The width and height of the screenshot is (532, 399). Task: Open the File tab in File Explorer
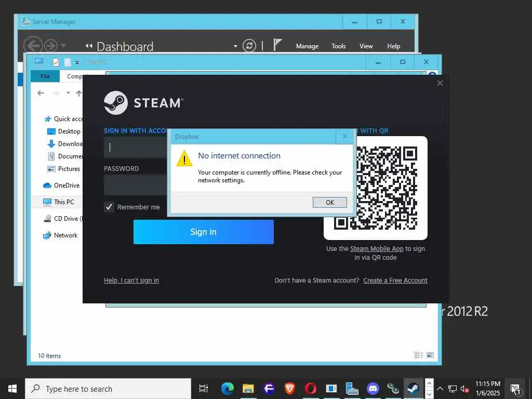(45, 76)
